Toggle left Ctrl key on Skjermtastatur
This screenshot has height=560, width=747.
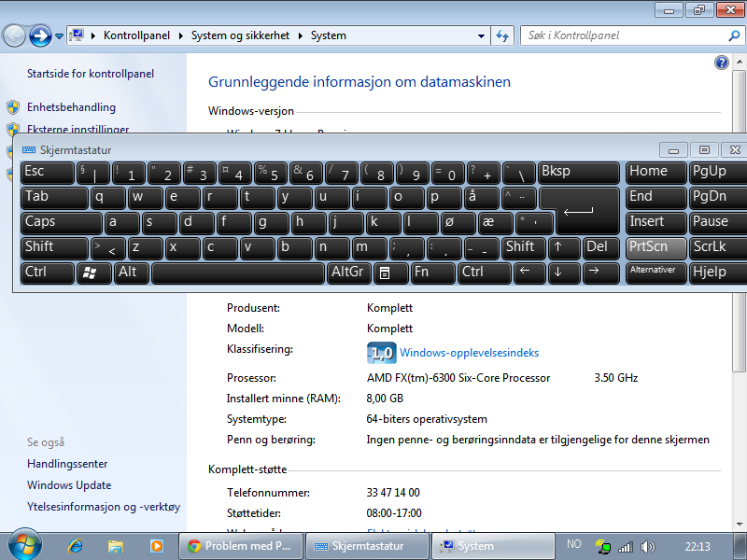(48, 273)
